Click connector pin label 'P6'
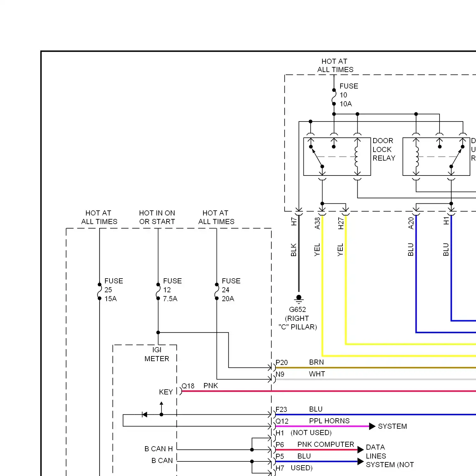Screen dimensions: 476x476 click(x=280, y=445)
